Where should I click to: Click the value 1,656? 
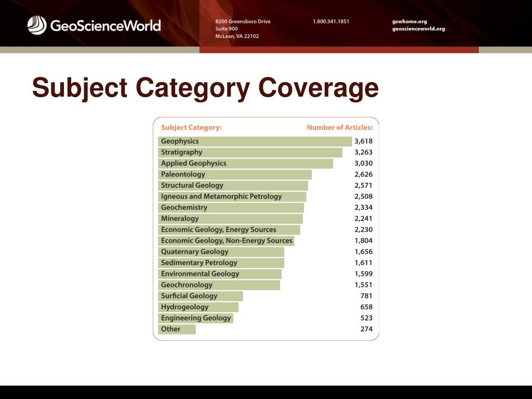(363, 252)
